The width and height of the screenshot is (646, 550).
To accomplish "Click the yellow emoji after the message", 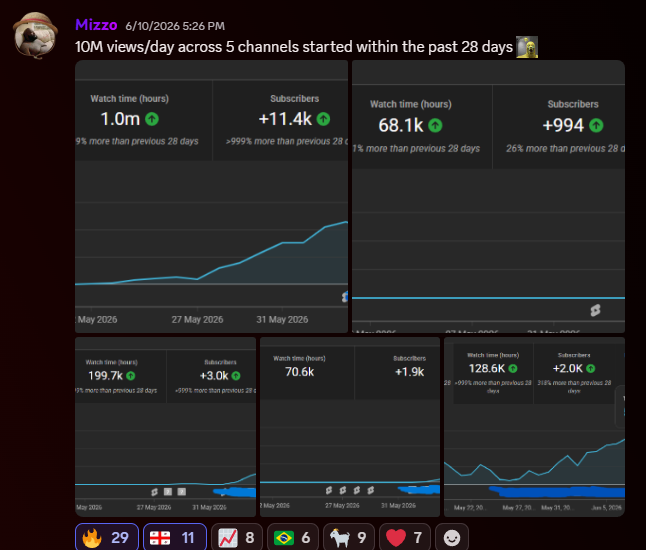I will 527,47.
